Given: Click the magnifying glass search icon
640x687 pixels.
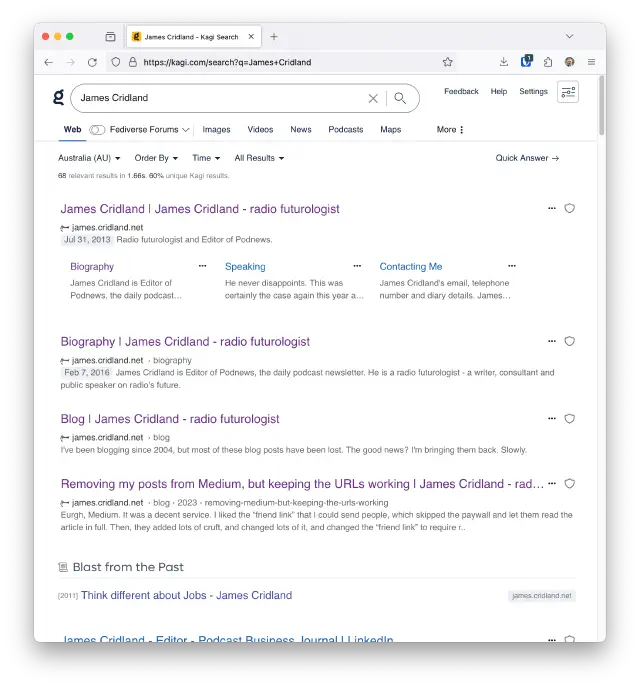Looking at the screenshot, I should click(x=400, y=98).
